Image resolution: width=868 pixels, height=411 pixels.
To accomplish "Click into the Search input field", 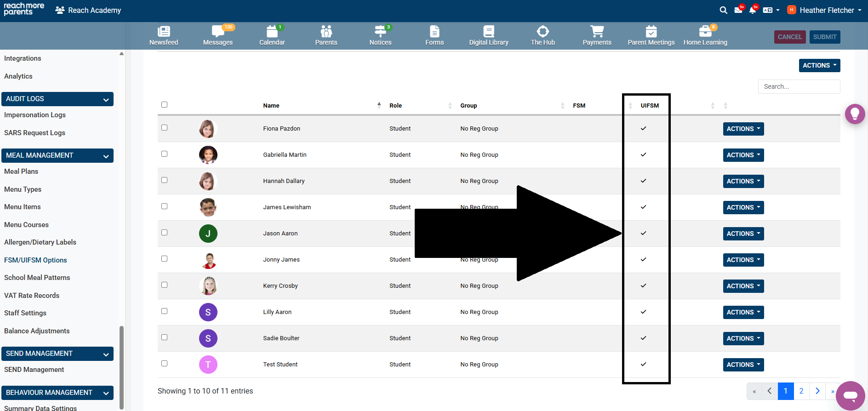I will point(799,86).
